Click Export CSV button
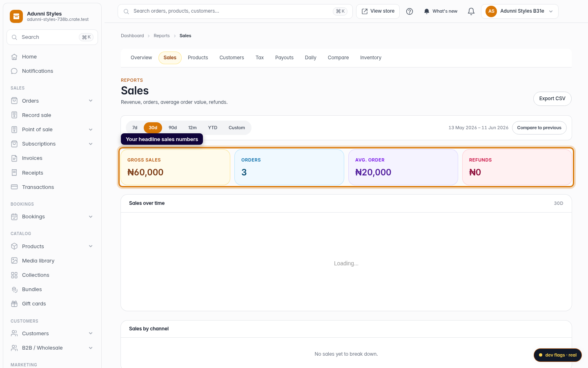The image size is (588, 368). pyautogui.click(x=552, y=99)
